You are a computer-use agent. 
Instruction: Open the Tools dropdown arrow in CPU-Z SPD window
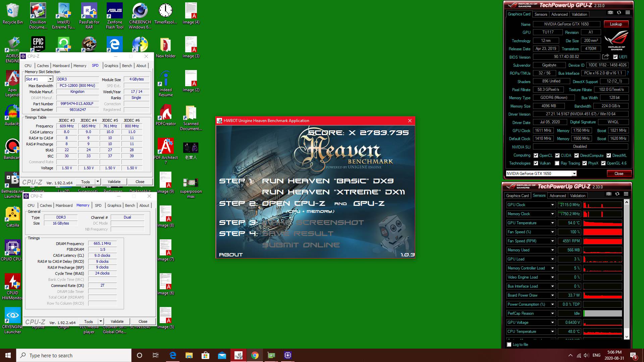click(98, 182)
